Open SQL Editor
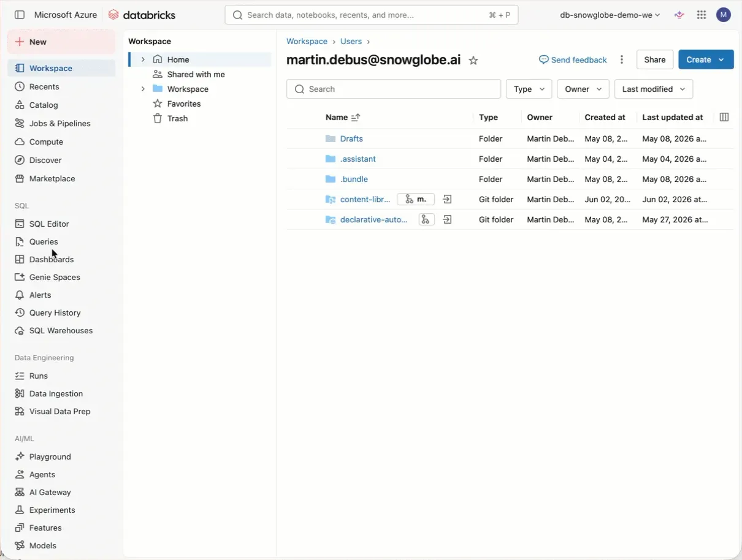The height and width of the screenshot is (560, 742). (61, 224)
